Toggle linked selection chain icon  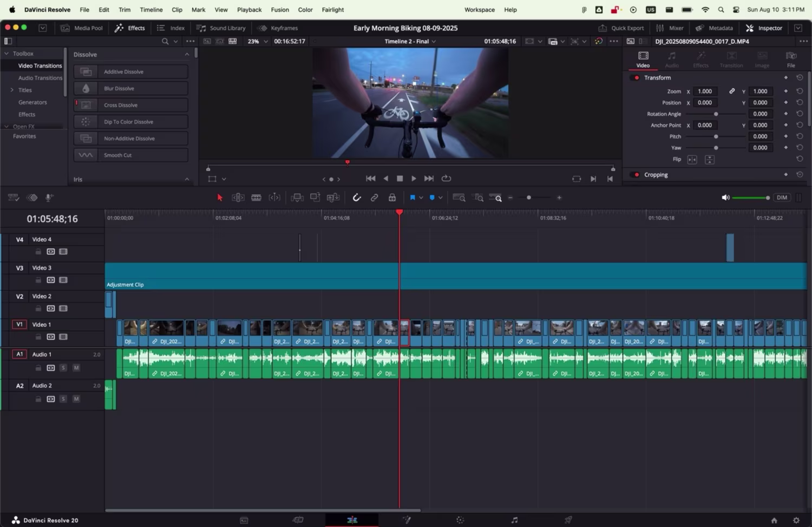tap(374, 197)
